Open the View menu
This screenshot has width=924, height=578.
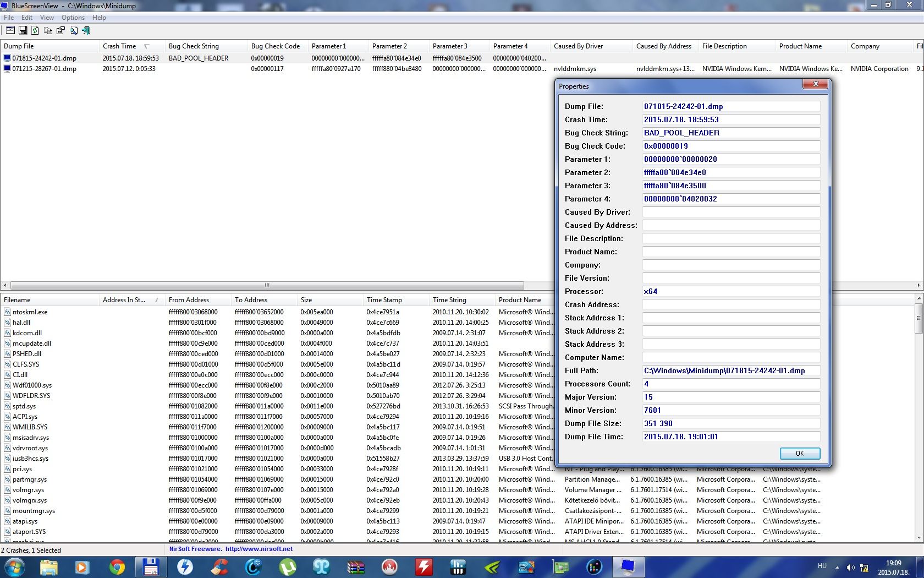coord(47,18)
